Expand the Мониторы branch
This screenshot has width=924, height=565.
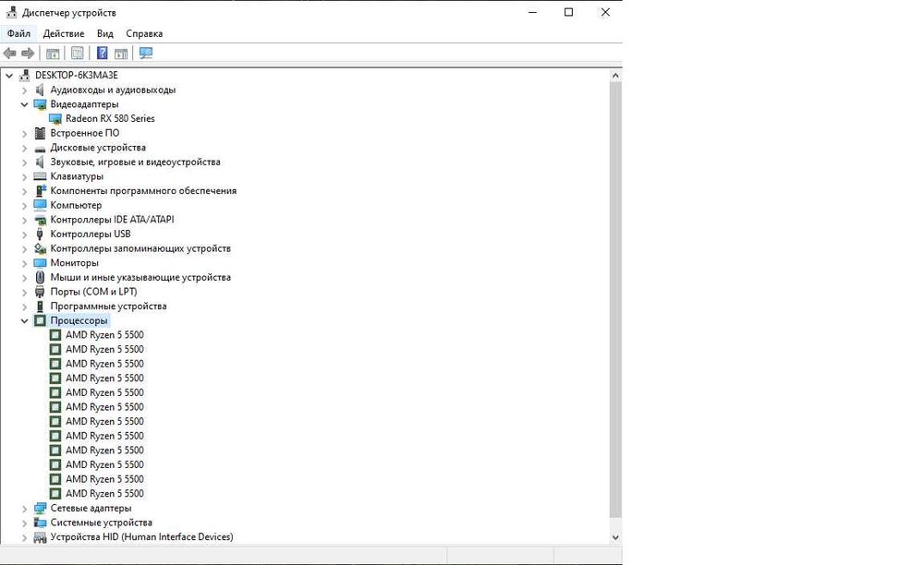click(24, 263)
